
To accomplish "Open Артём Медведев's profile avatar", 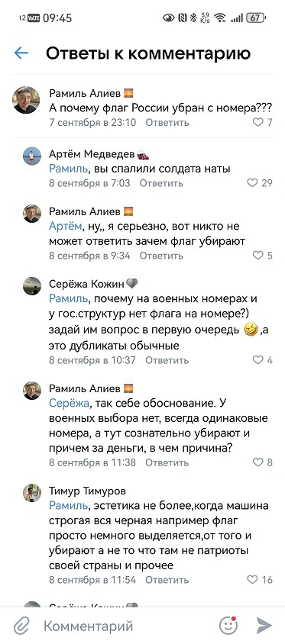I will coord(32,156).
